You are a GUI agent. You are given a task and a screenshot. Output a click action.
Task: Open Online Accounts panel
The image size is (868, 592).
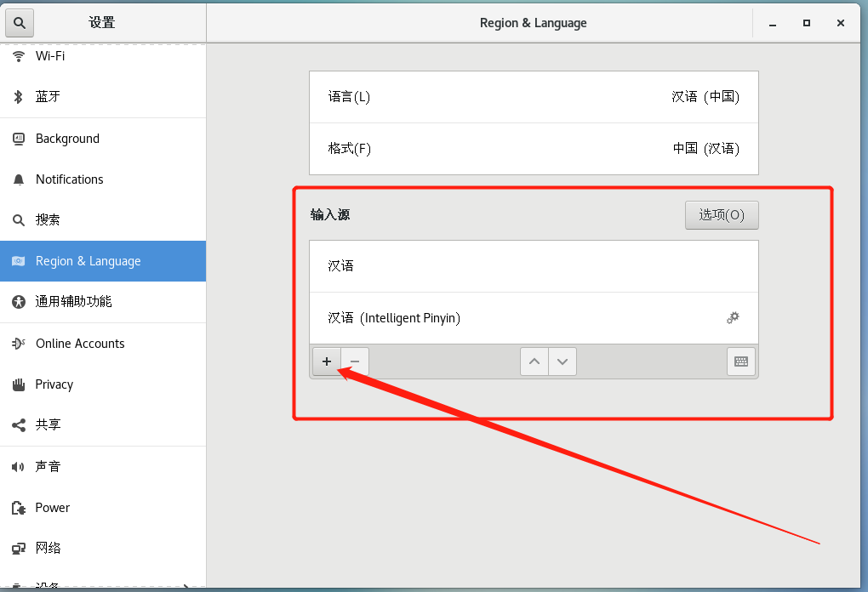[x=103, y=344]
